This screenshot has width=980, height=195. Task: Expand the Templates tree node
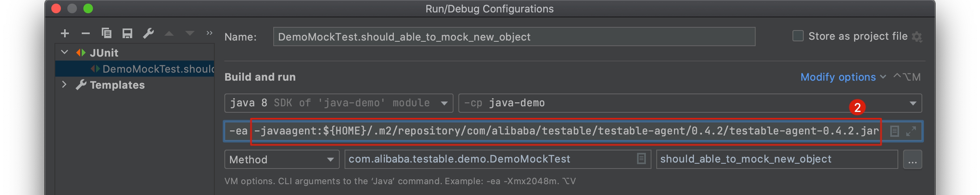pos(64,85)
